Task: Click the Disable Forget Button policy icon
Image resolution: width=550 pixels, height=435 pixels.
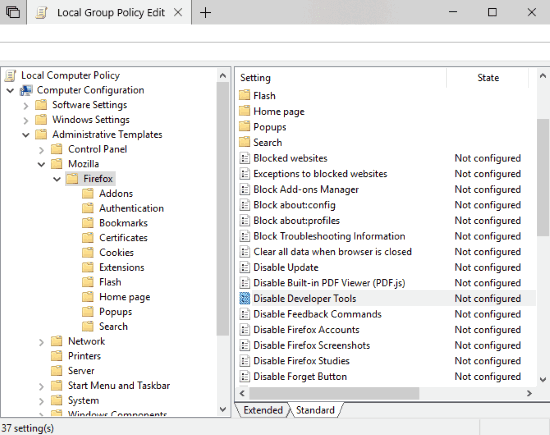Action: 244,376
